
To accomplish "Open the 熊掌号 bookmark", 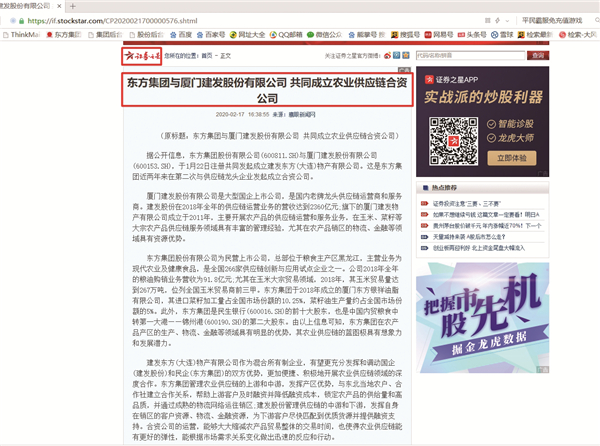I will click(x=367, y=35).
